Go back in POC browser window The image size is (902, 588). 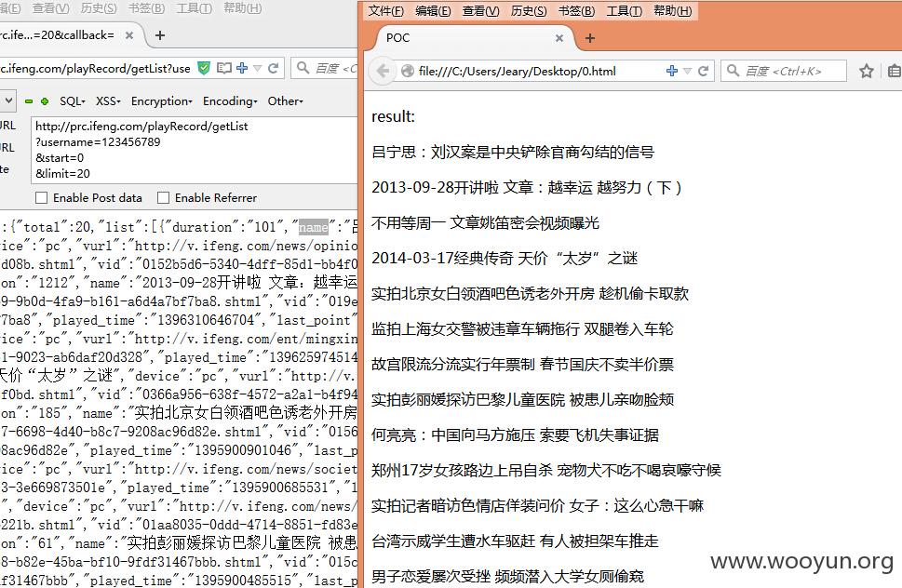(x=384, y=71)
